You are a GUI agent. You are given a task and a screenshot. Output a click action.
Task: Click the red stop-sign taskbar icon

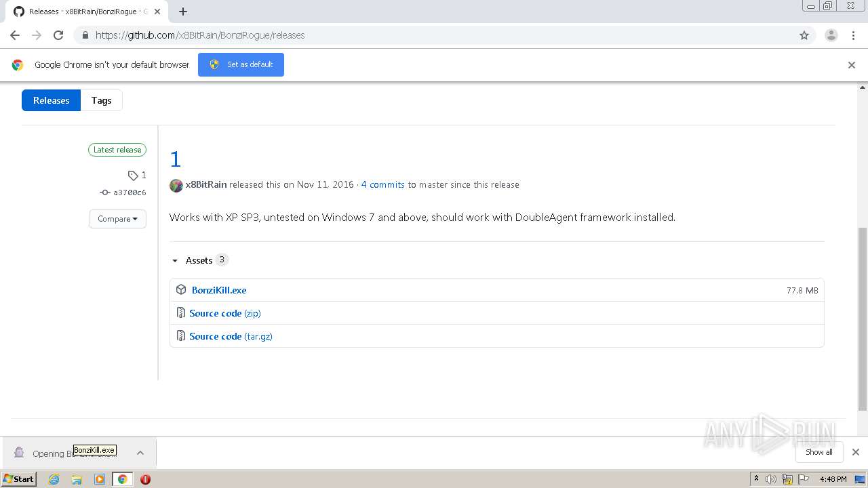click(145, 479)
